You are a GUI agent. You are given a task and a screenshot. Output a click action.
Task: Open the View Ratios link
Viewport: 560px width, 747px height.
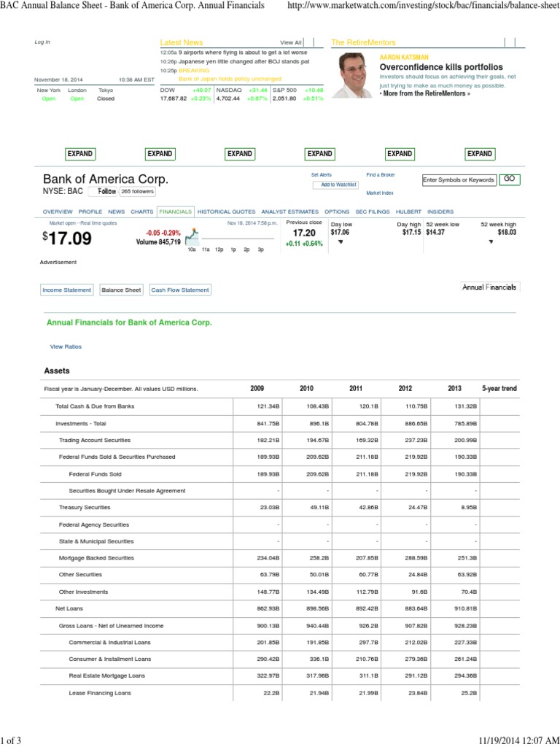(66, 346)
